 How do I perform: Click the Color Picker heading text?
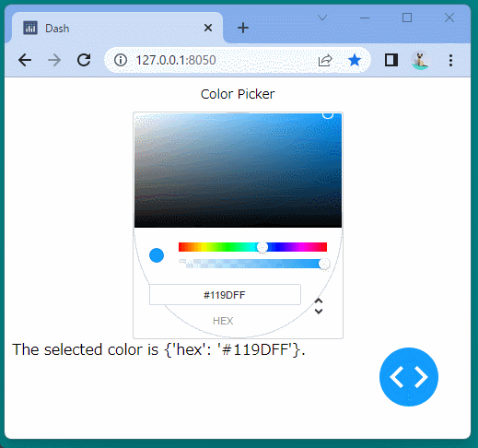point(238,94)
